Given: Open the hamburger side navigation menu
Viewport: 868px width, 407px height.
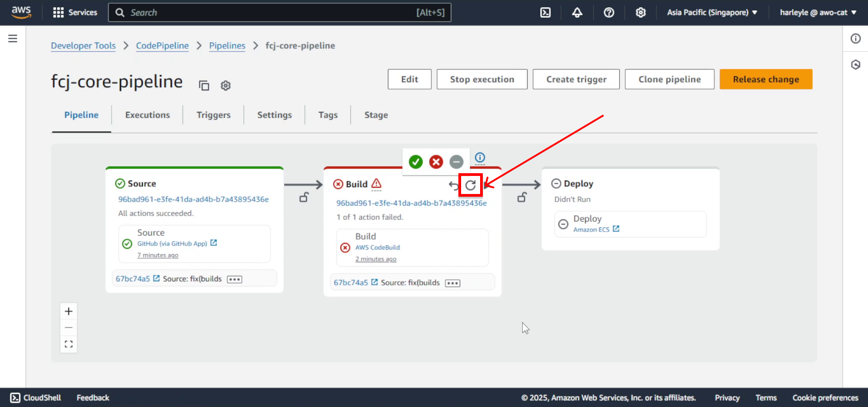Looking at the screenshot, I should point(13,38).
